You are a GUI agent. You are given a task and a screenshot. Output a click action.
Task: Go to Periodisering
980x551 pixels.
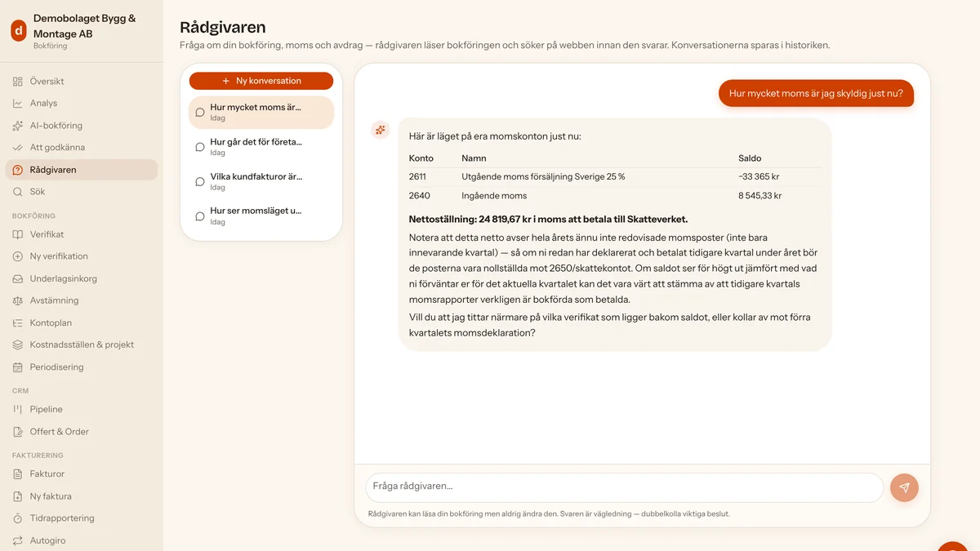click(82, 367)
